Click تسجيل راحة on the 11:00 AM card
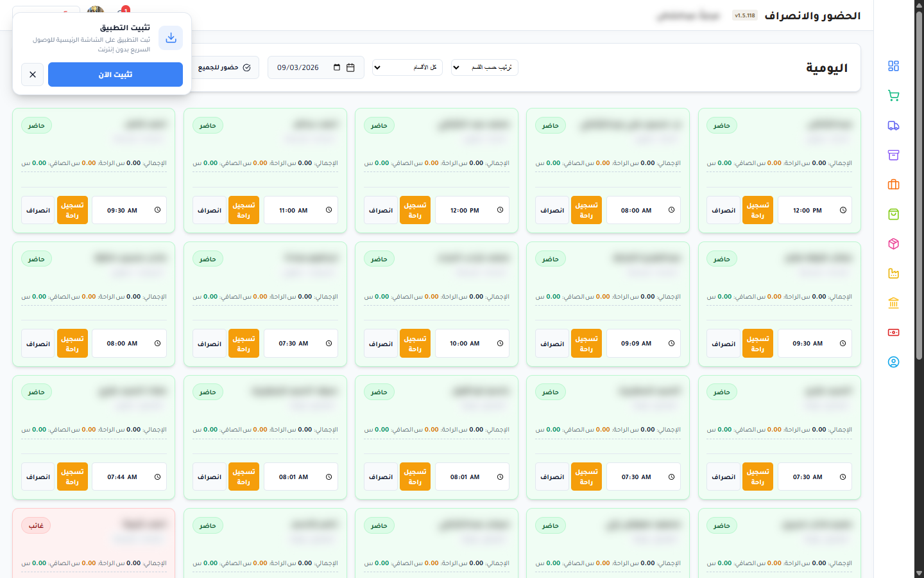 [244, 210]
